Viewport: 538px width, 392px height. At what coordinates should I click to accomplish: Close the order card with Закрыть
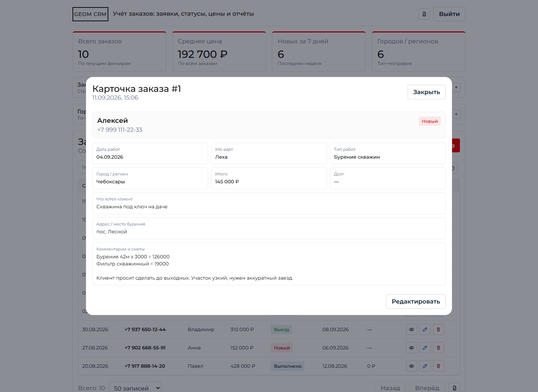coord(426,92)
